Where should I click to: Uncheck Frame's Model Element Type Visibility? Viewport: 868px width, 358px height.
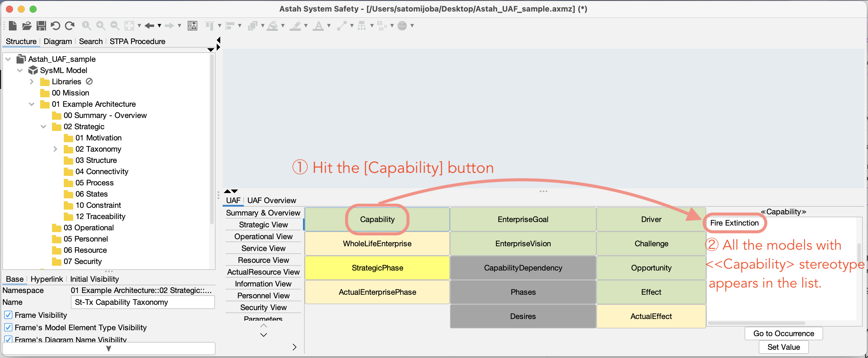point(9,327)
